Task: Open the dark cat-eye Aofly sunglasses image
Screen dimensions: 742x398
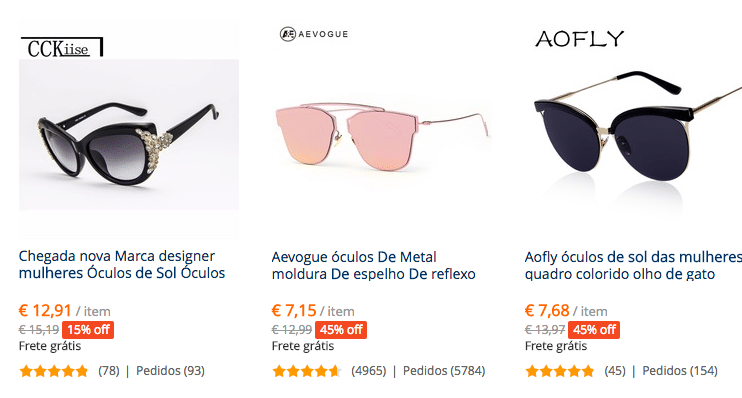Action: click(x=634, y=137)
